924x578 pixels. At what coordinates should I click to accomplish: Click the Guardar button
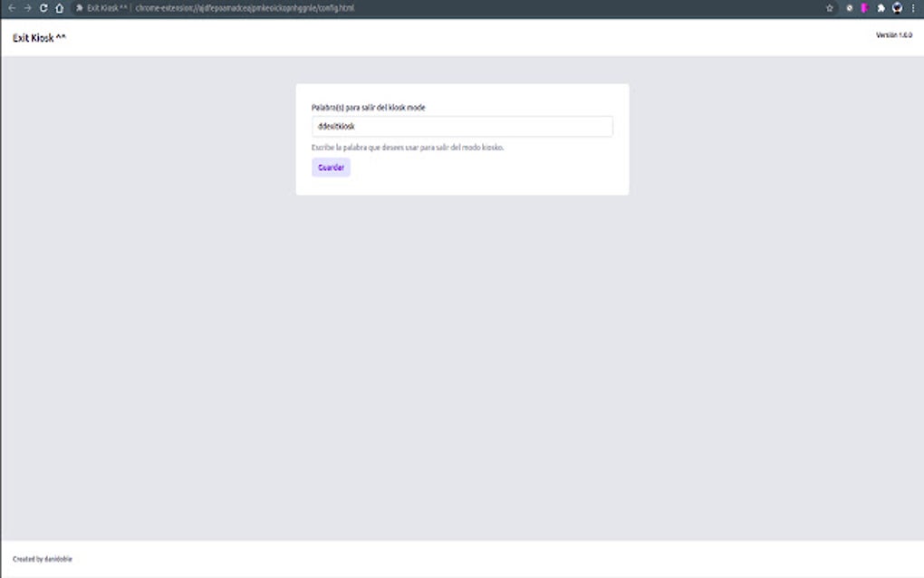331,167
